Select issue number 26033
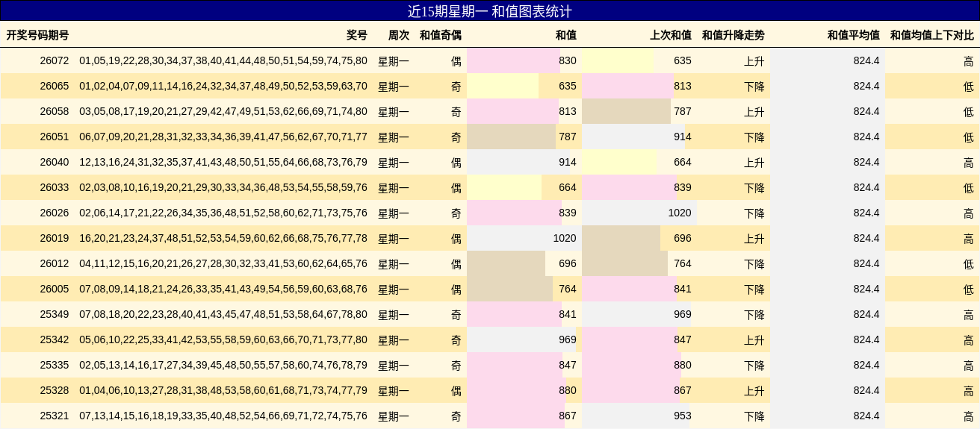Screen dimensions: 980x429 55,187
